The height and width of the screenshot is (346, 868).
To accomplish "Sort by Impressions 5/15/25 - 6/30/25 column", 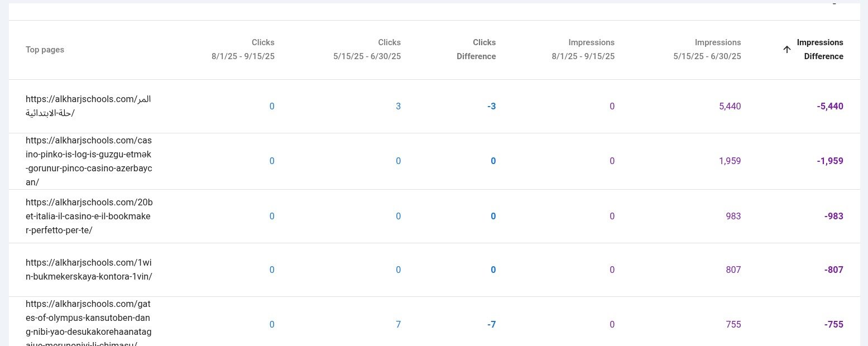I will [707, 50].
